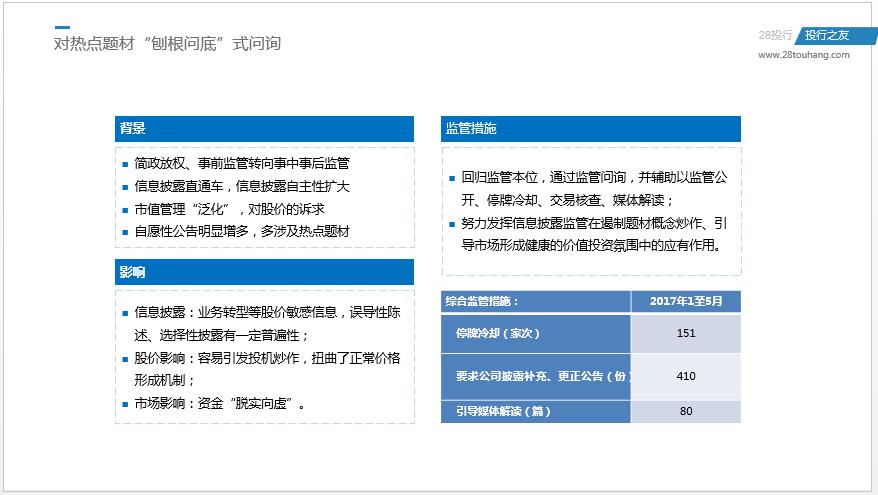The width and height of the screenshot is (878, 495).
Task: Select the 背景 section header
Action: click(x=264, y=129)
